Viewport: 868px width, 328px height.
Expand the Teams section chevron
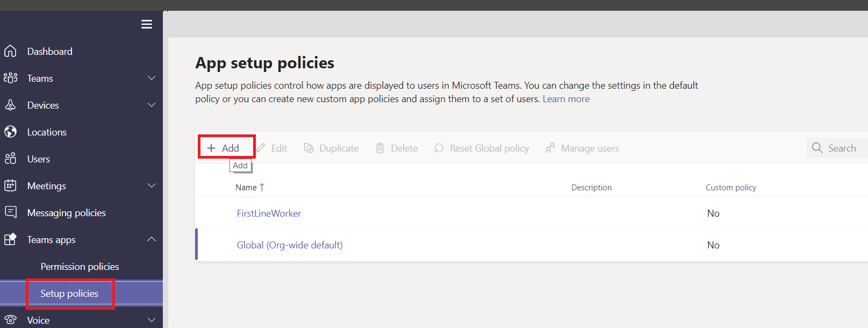point(152,78)
